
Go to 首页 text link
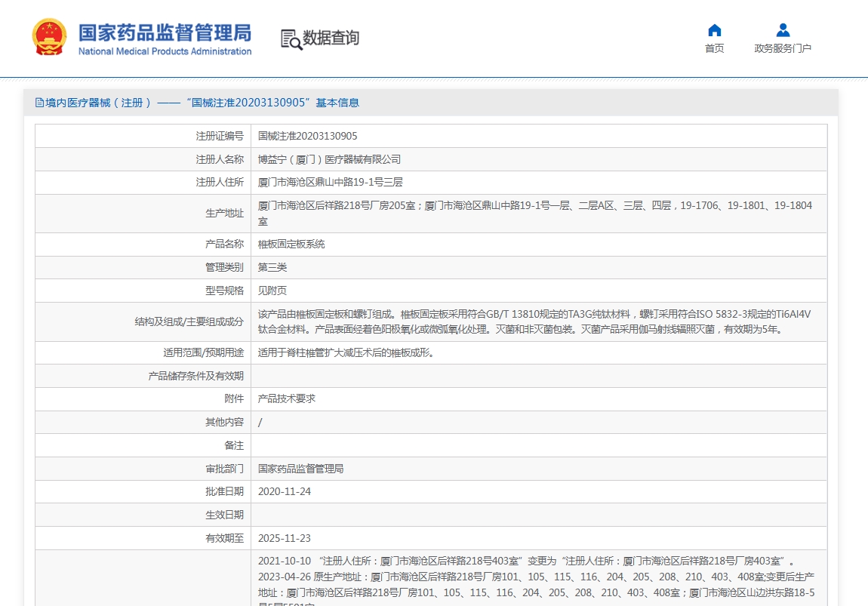coord(714,49)
